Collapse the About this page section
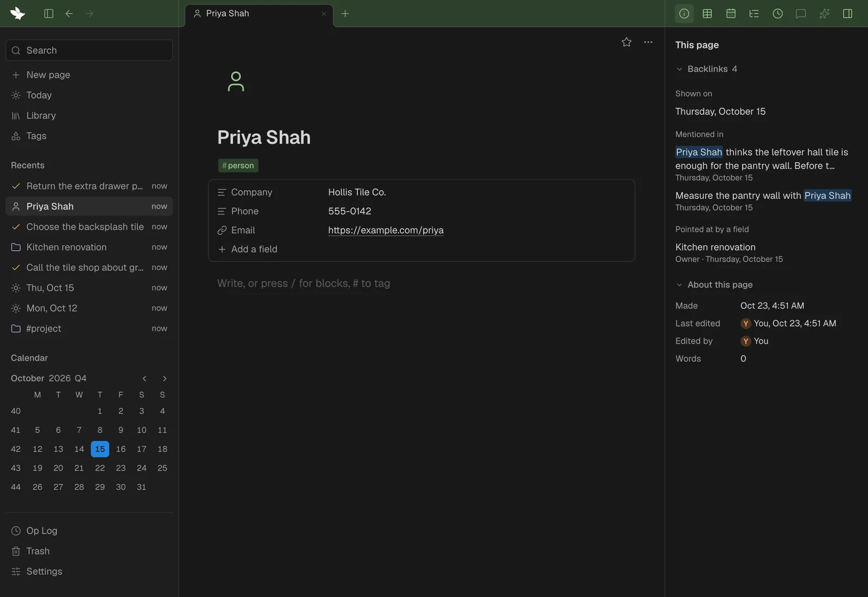The height and width of the screenshot is (597, 868). pos(679,285)
